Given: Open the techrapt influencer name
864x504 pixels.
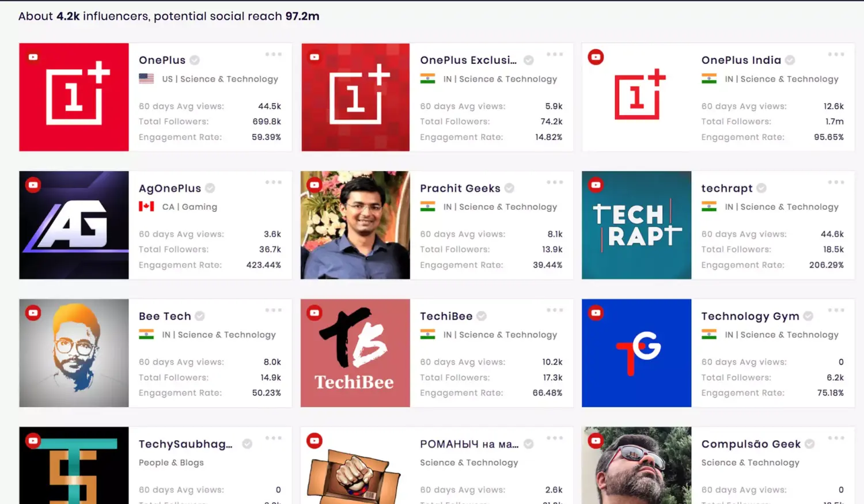Looking at the screenshot, I should pos(727,188).
